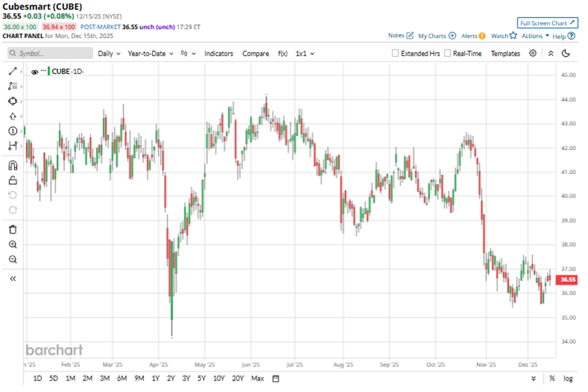Open the f(x) expressions menu
Image resolution: width=588 pixels, height=392 pixels.
click(x=283, y=54)
